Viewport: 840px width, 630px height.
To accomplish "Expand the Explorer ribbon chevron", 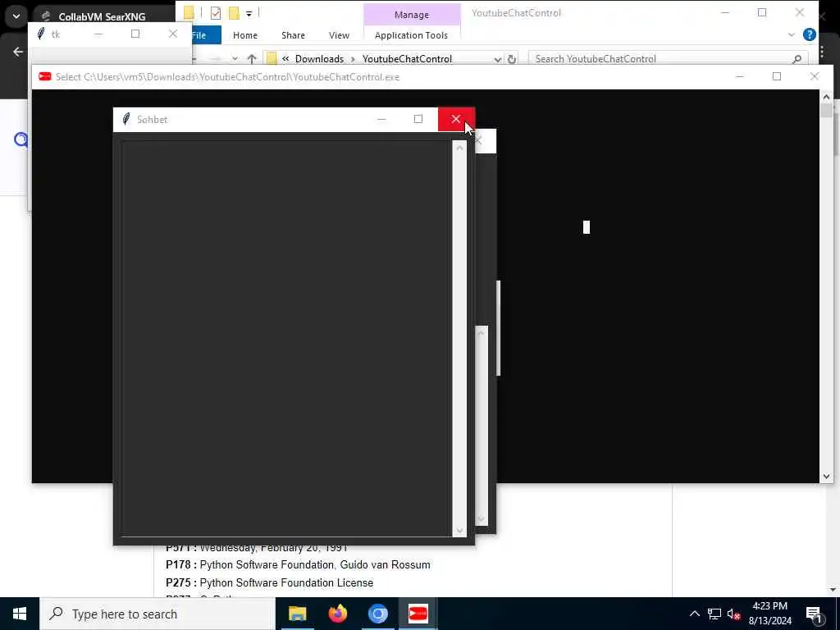I will click(x=792, y=34).
